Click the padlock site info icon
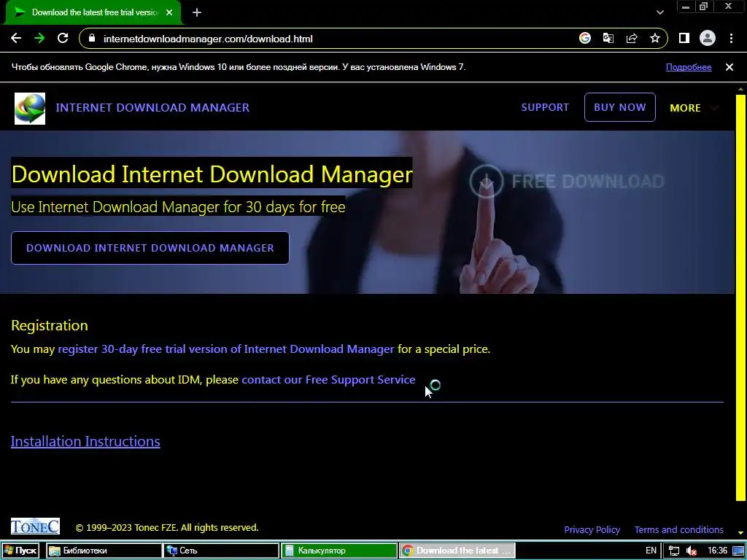This screenshot has height=560, width=747. tap(92, 39)
